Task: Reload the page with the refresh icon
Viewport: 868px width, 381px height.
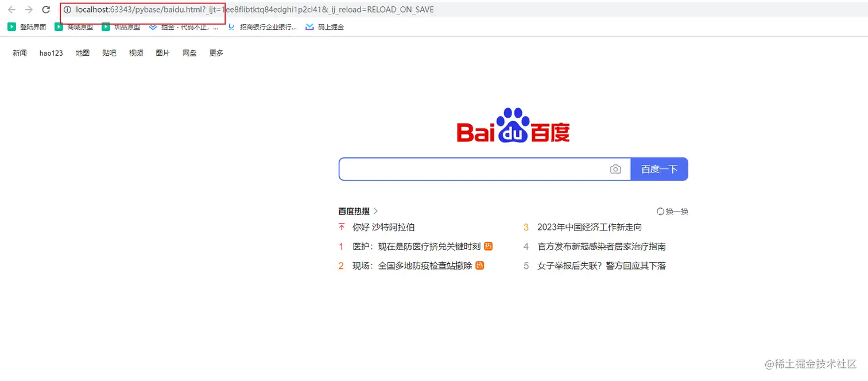Action: click(46, 10)
